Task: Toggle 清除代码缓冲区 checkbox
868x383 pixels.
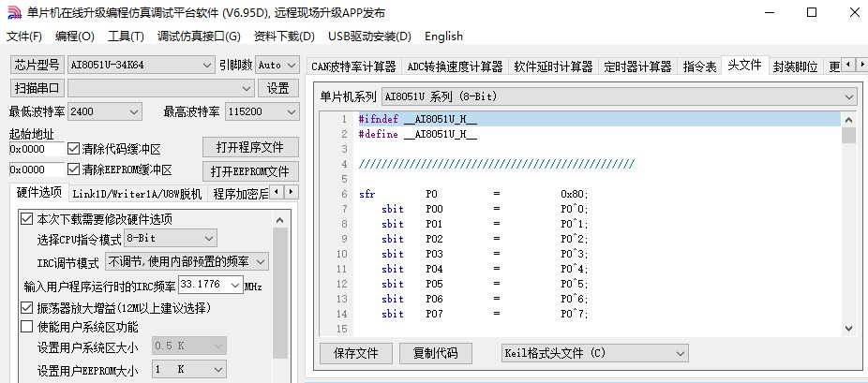Action: coord(74,149)
